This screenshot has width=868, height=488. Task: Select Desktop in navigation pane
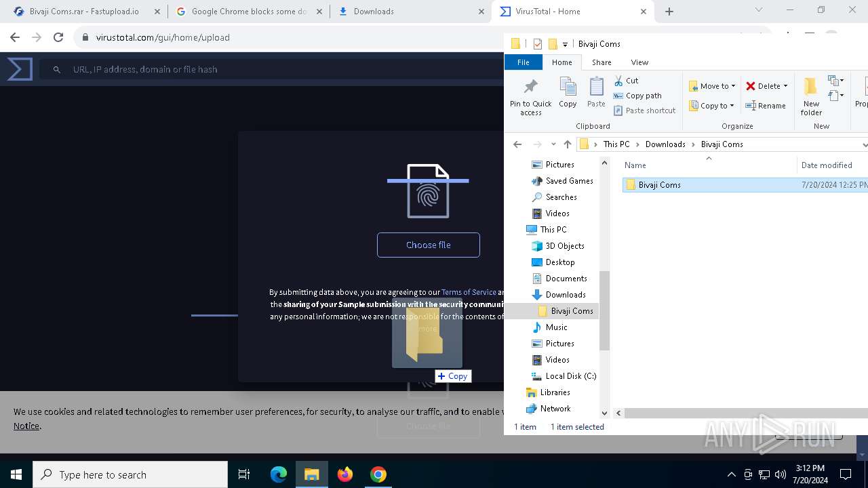(x=560, y=262)
